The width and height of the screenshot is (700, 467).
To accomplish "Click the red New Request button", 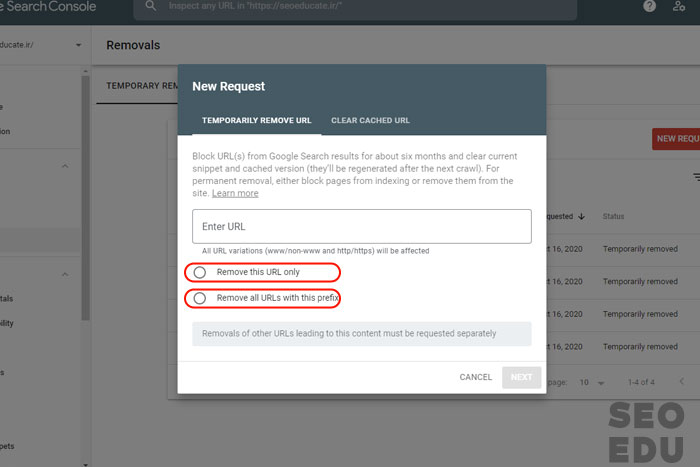I will (x=676, y=139).
